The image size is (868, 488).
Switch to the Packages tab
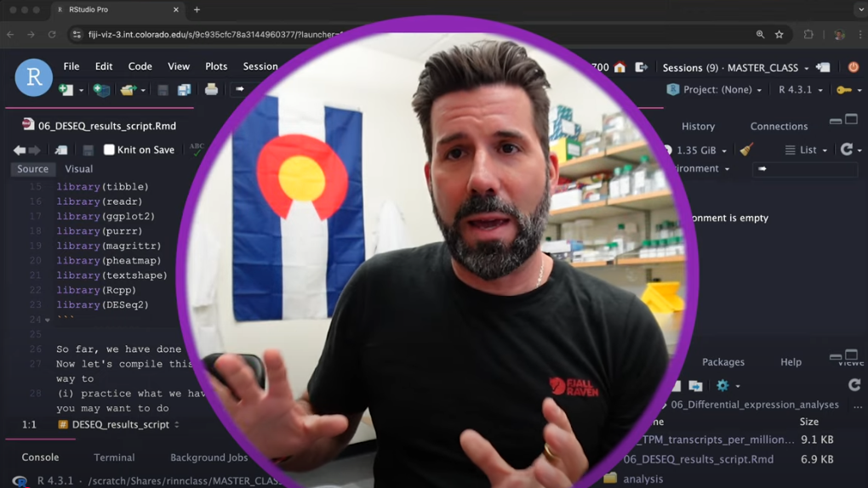tap(723, 362)
